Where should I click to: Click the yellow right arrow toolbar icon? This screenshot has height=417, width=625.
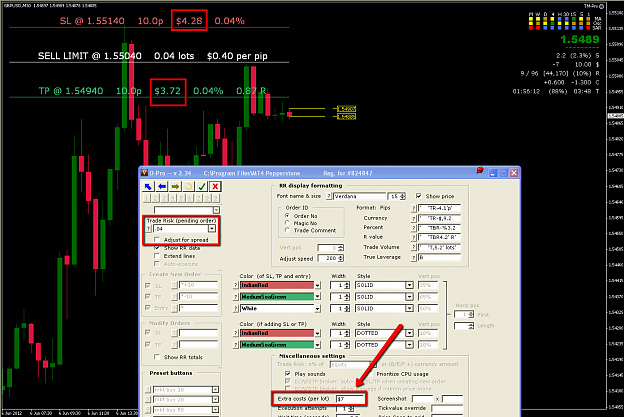click(x=175, y=186)
